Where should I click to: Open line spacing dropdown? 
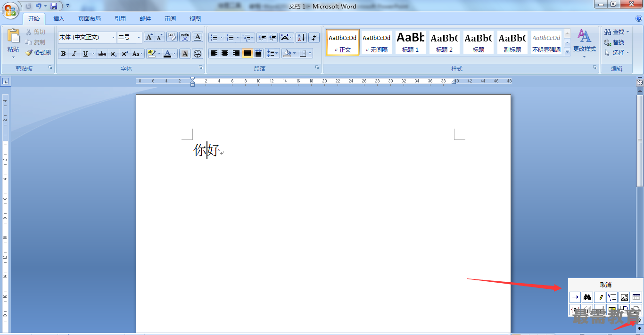[x=272, y=53]
